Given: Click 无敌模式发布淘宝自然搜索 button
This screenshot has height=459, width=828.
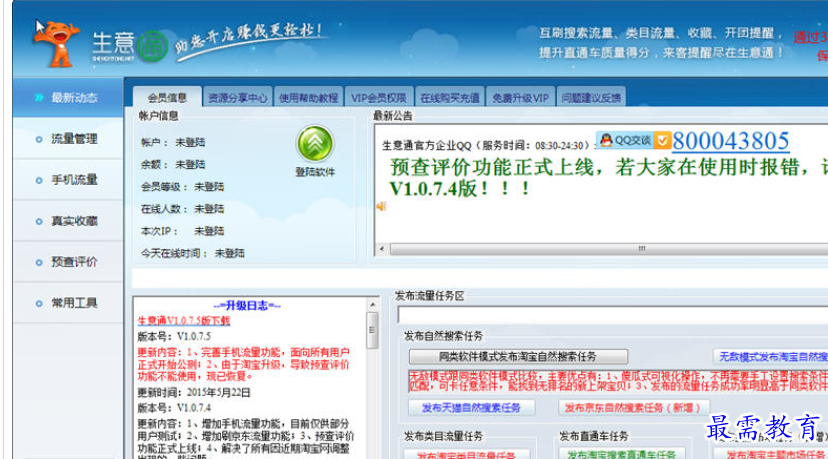Looking at the screenshot, I should tap(770, 357).
